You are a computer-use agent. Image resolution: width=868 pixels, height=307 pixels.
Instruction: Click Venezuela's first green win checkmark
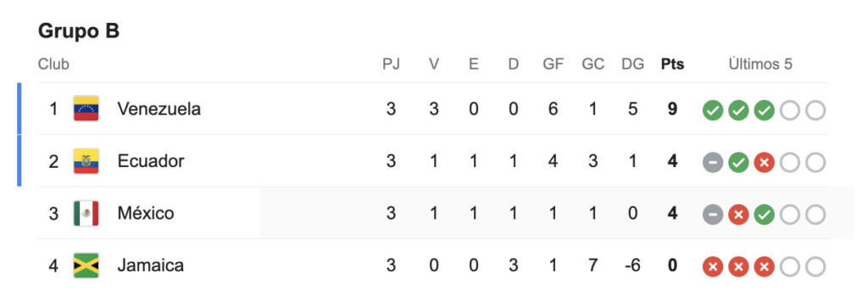click(x=713, y=110)
